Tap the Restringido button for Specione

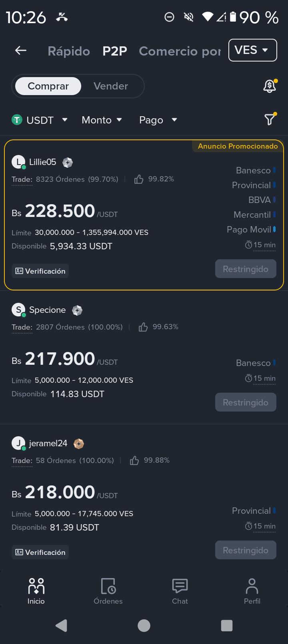[x=246, y=402]
